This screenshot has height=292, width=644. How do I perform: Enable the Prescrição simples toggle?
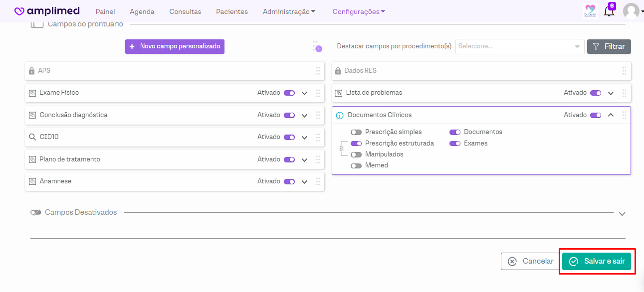[x=356, y=132]
